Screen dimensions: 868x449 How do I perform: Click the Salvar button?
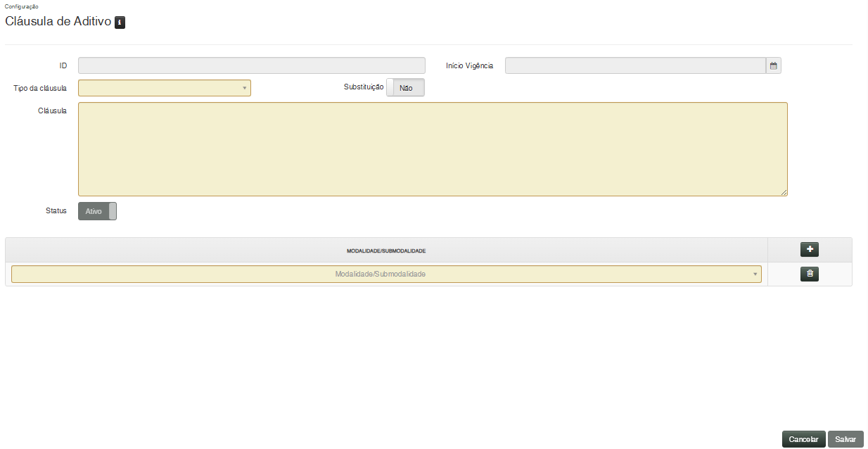tap(845, 439)
